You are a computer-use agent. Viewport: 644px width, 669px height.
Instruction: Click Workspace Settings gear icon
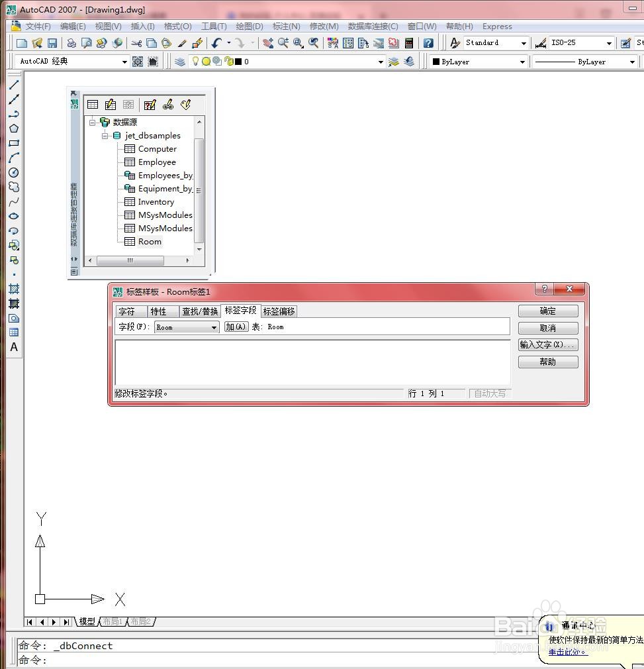pyautogui.click(x=138, y=62)
